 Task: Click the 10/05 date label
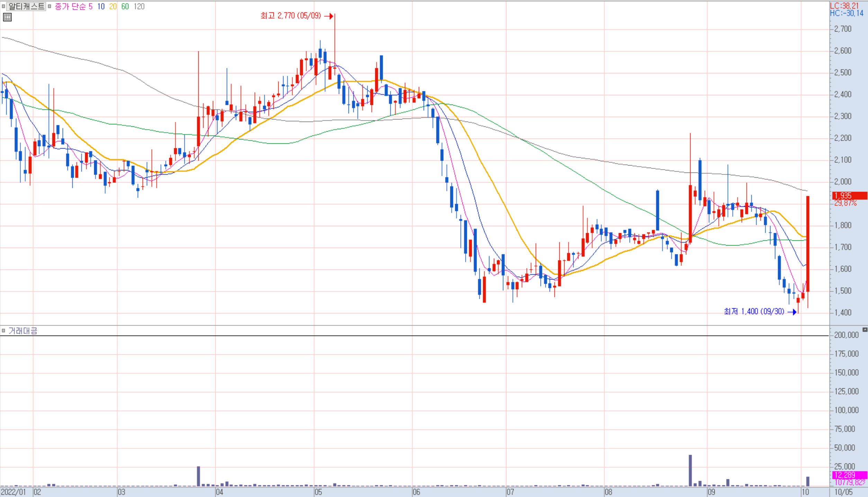pyautogui.click(x=843, y=492)
